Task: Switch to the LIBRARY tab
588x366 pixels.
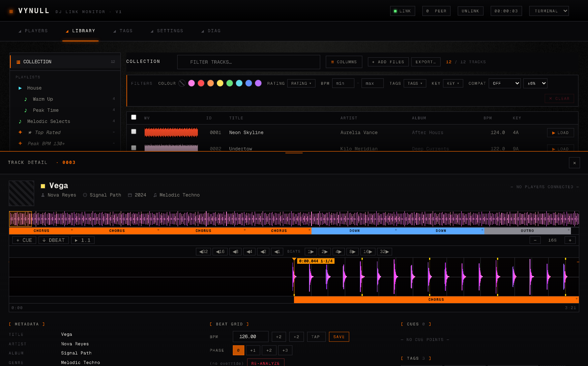Action: pyautogui.click(x=80, y=31)
